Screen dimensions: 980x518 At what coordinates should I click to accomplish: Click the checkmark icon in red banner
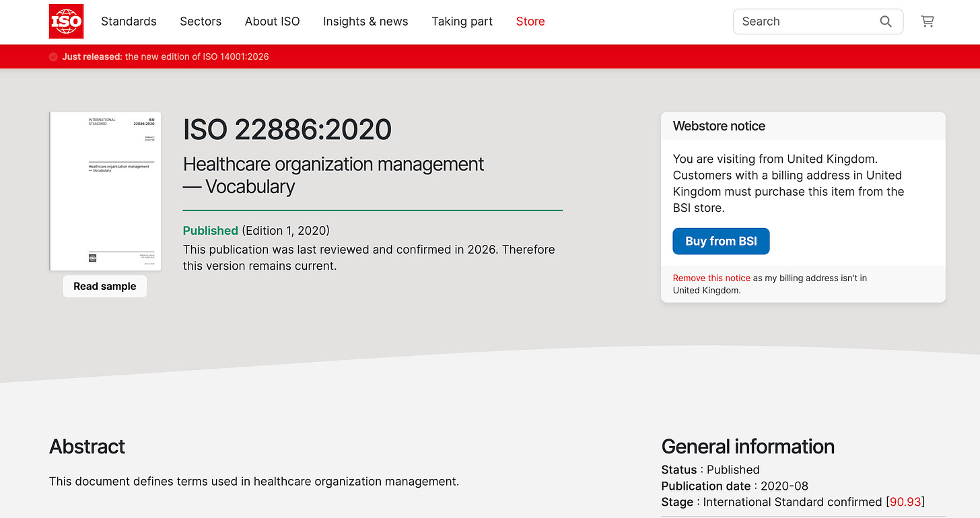(x=53, y=57)
